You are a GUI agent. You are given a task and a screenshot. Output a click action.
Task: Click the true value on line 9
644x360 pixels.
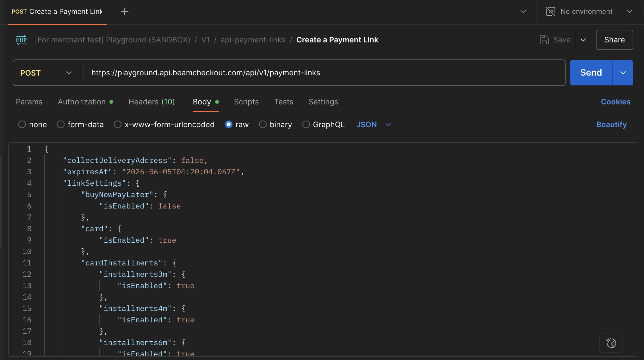click(x=167, y=240)
